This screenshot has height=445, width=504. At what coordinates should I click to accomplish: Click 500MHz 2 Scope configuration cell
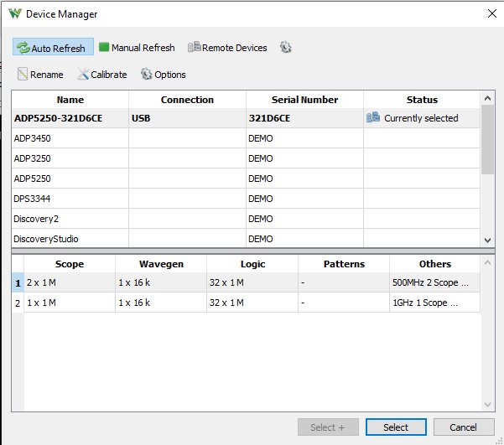click(x=435, y=282)
